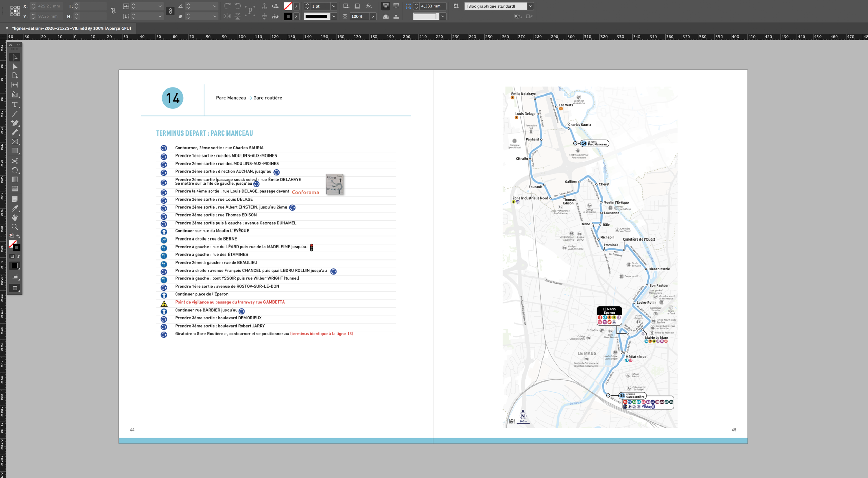Enable wrap around bounding box
Screen dimensions: 868x478
coord(396,6)
